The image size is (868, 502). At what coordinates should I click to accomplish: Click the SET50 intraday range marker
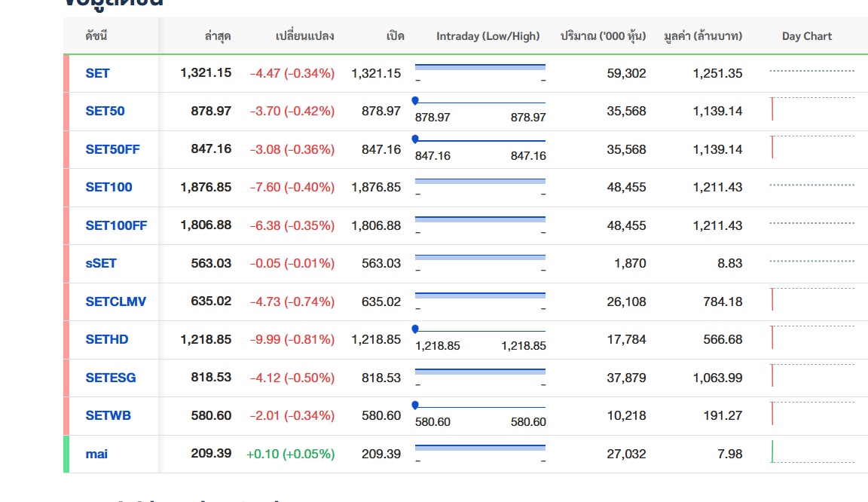(415, 100)
